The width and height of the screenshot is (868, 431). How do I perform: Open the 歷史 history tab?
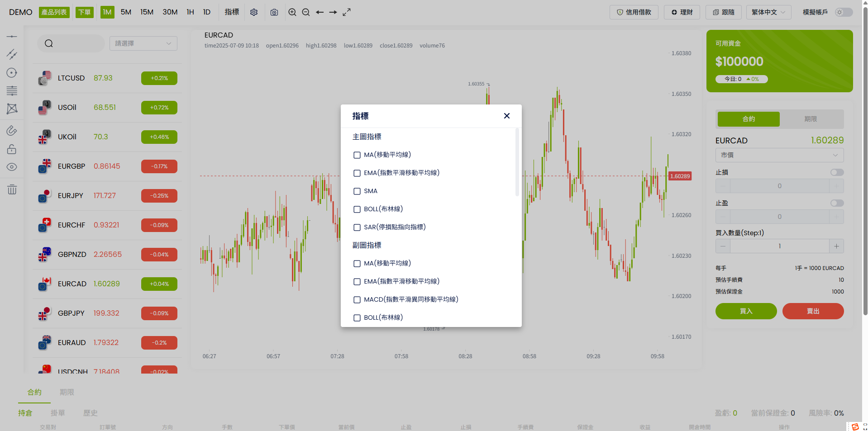(x=91, y=413)
